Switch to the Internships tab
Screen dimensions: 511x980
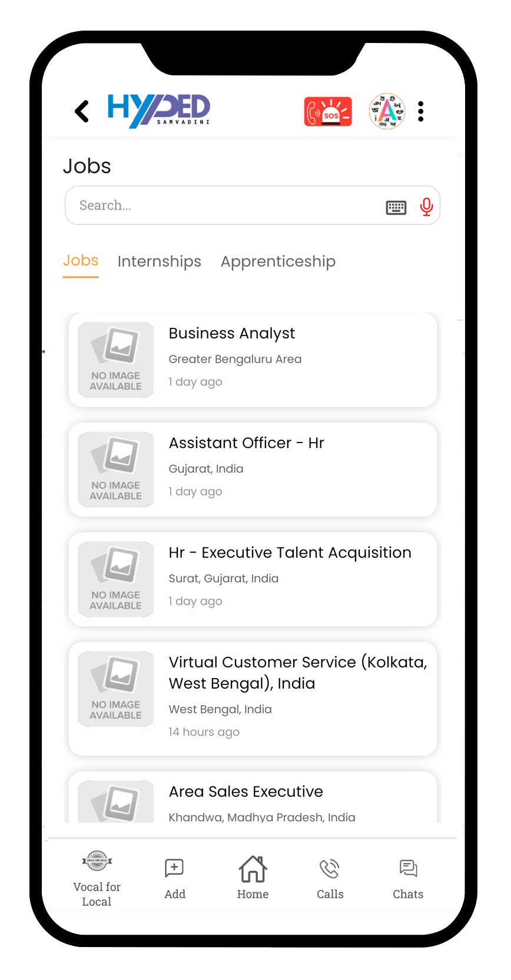click(x=159, y=261)
